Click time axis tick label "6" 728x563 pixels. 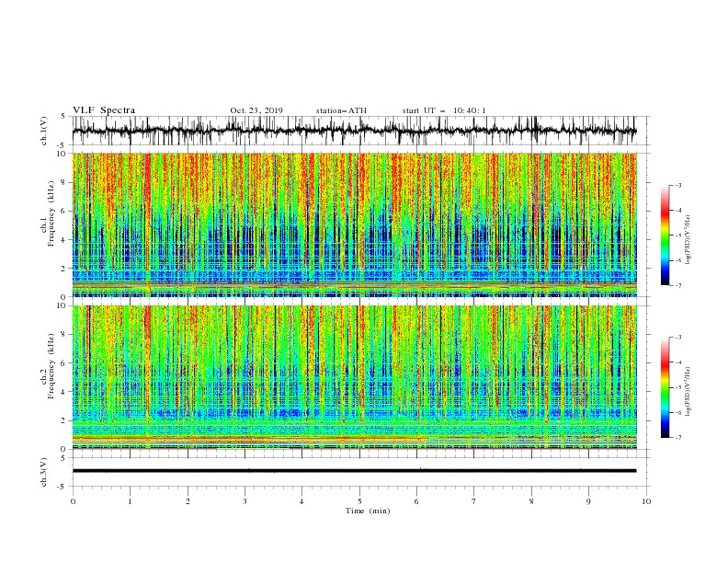416,501
